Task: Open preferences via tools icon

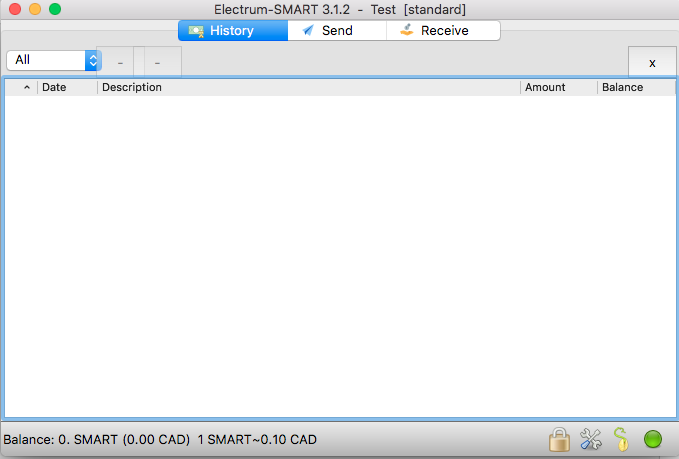Action: click(x=591, y=440)
